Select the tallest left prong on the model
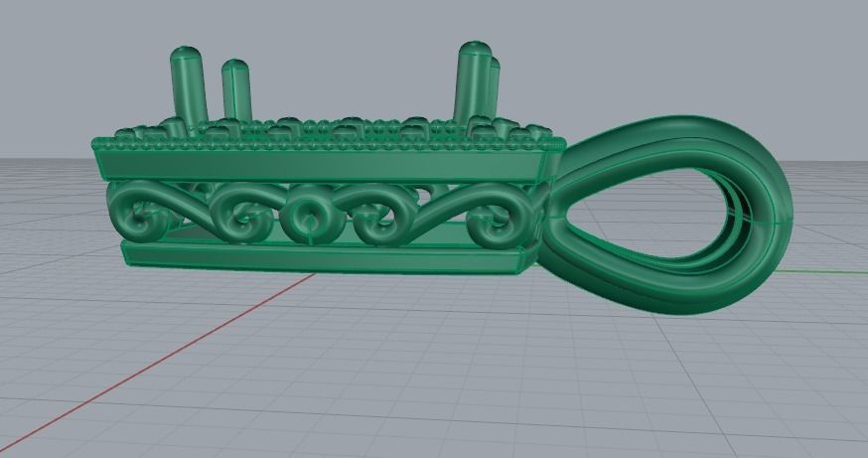868x458 pixels. point(189,88)
